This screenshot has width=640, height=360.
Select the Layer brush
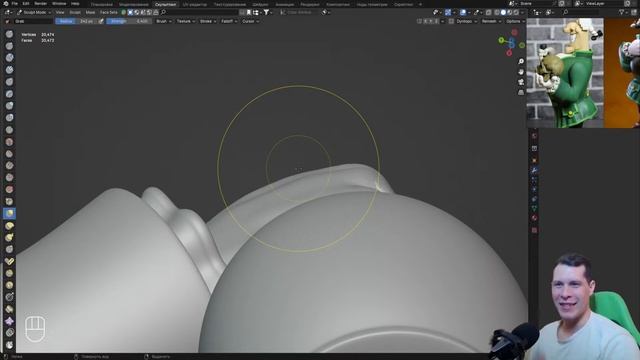pos(9,94)
